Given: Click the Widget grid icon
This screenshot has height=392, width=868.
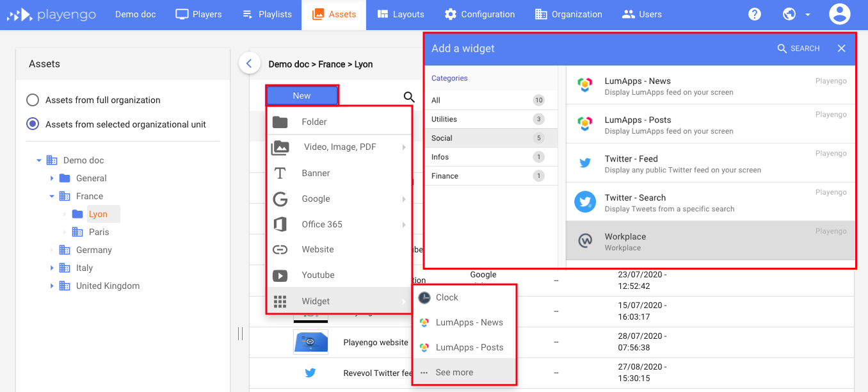Looking at the screenshot, I should 280,301.
